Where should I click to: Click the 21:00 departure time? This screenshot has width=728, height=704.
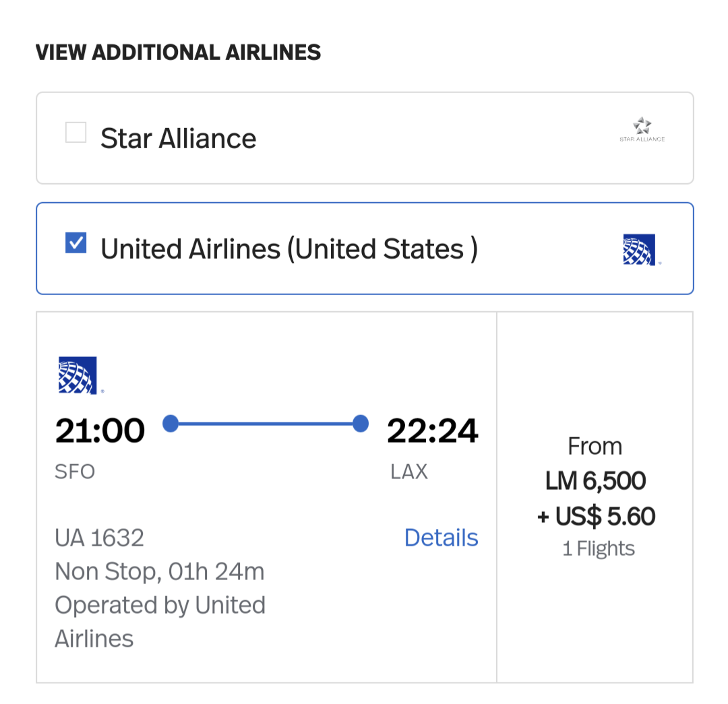click(100, 431)
